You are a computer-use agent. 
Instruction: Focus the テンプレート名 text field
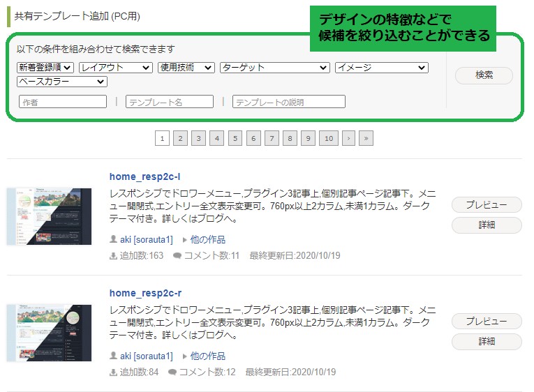[170, 102]
